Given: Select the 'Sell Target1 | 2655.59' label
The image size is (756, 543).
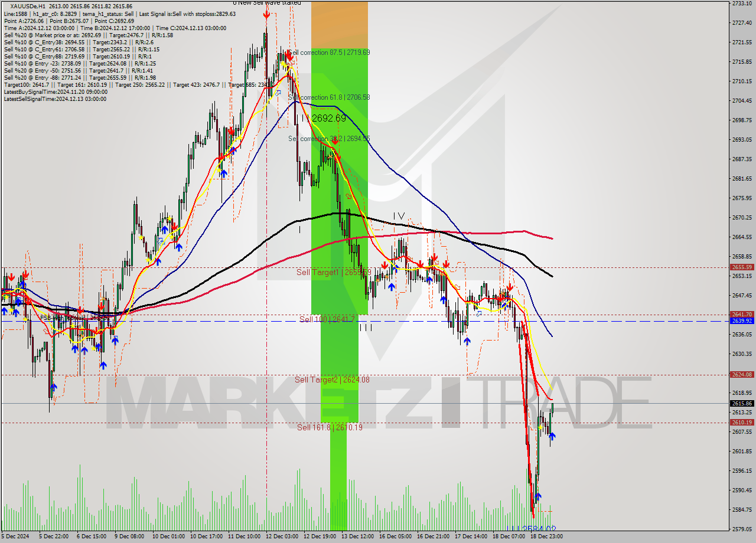Looking at the screenshot, I should [x=334, y=272].
